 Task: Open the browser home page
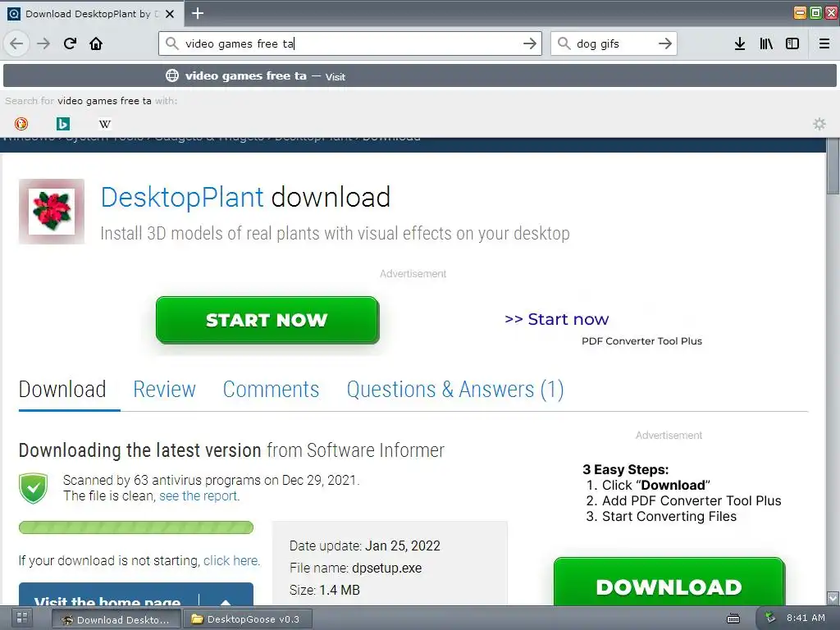(x=96, y=43)
